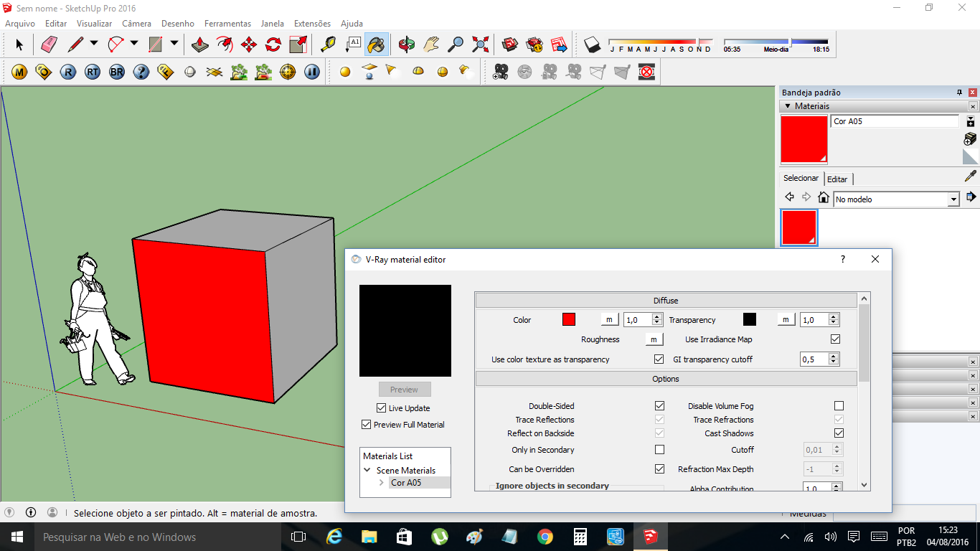The height and width of the screenshot is (551, 980).
Task: Select the Move tool
Action: coord(249,45)
